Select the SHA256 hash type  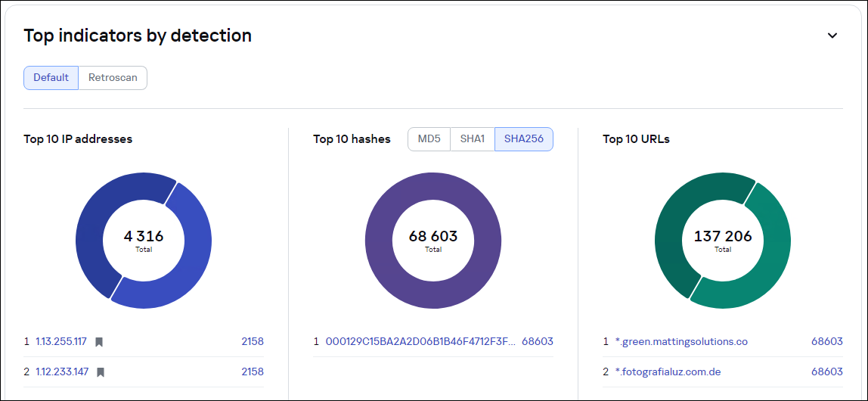pos(523,139)
